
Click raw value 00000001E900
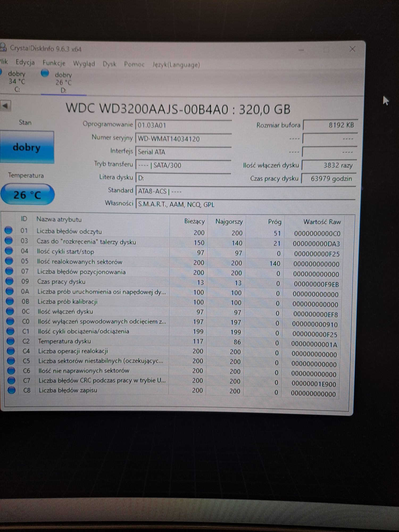(x=314, y=384)
